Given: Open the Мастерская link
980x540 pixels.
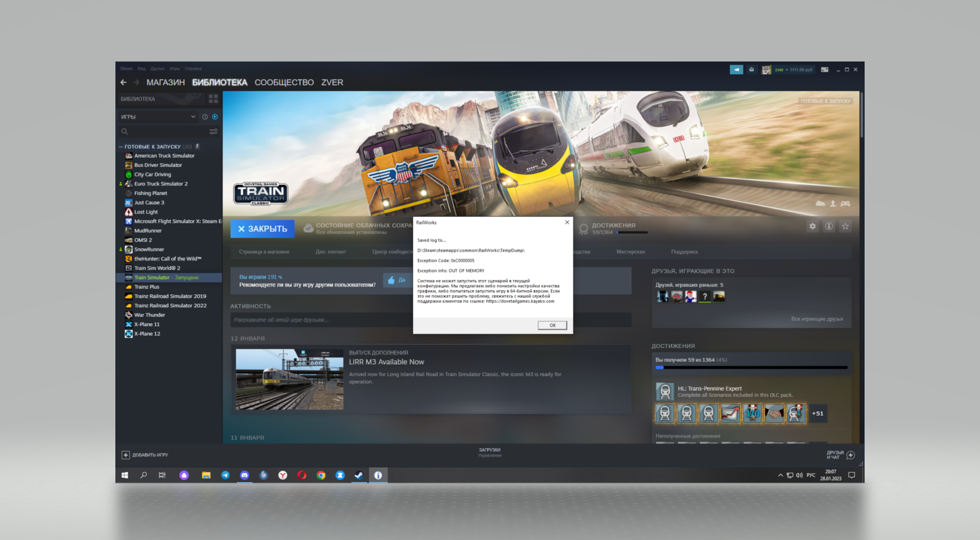Looking at the screenshot, I should 630,252.
